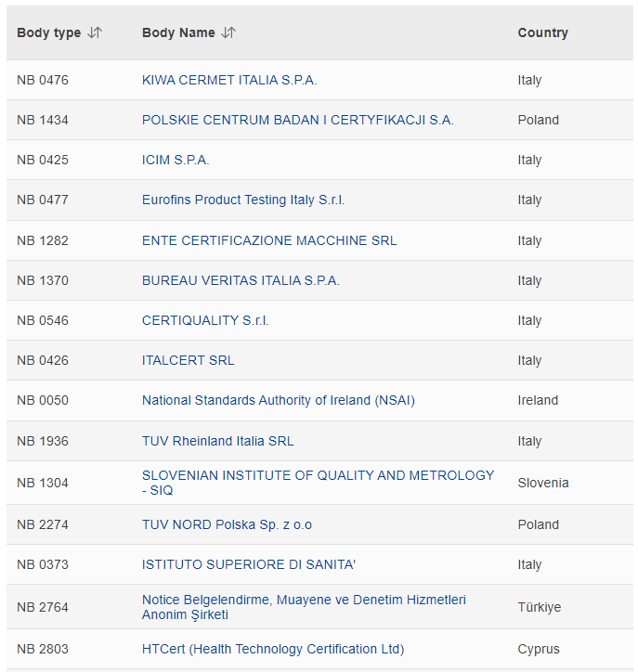Select the NB 1434 cell
This screenshot has width=638, height=672.
[x=43, y=120]
